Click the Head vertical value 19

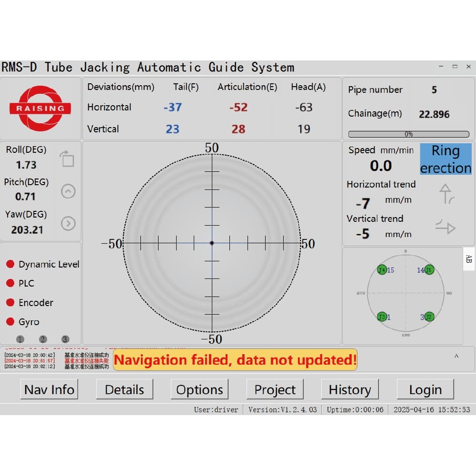pos(304,129)
